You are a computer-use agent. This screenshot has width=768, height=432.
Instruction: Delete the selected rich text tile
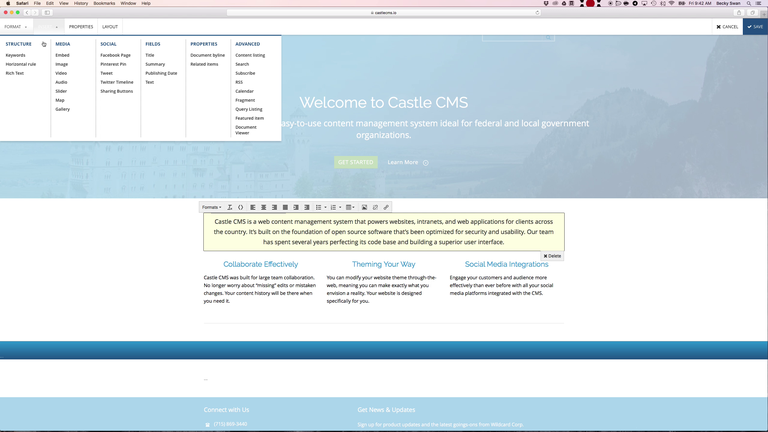tap(552, 256)
